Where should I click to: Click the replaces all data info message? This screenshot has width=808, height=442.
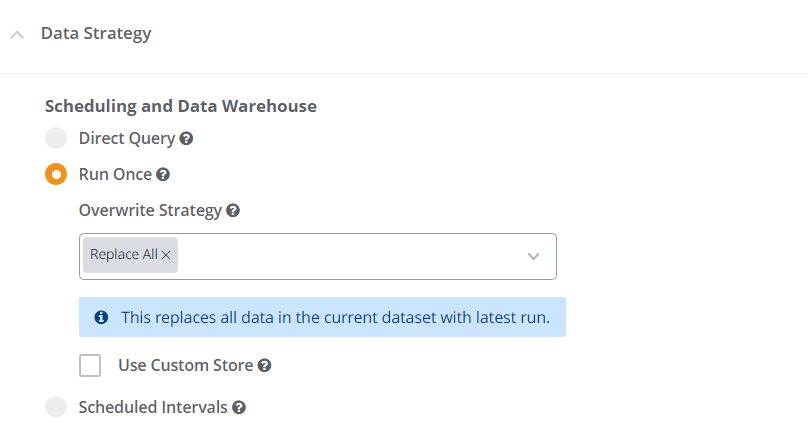point(335,317)
